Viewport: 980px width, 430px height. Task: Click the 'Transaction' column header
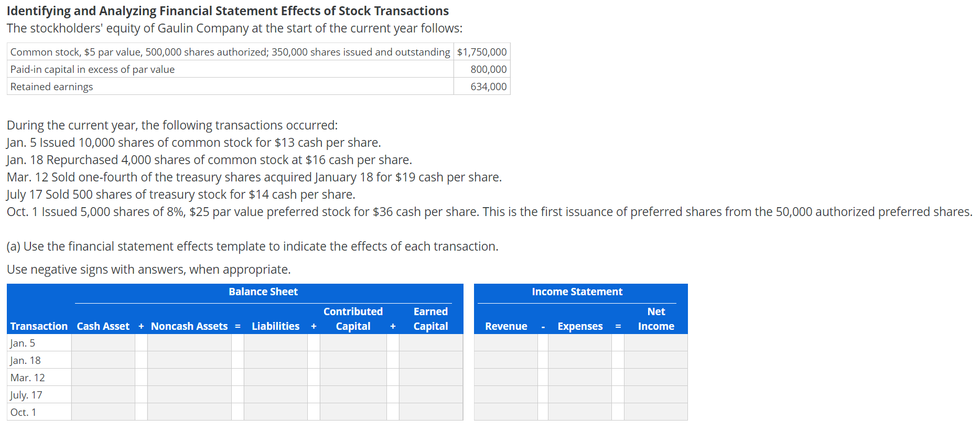click(39, 326)
